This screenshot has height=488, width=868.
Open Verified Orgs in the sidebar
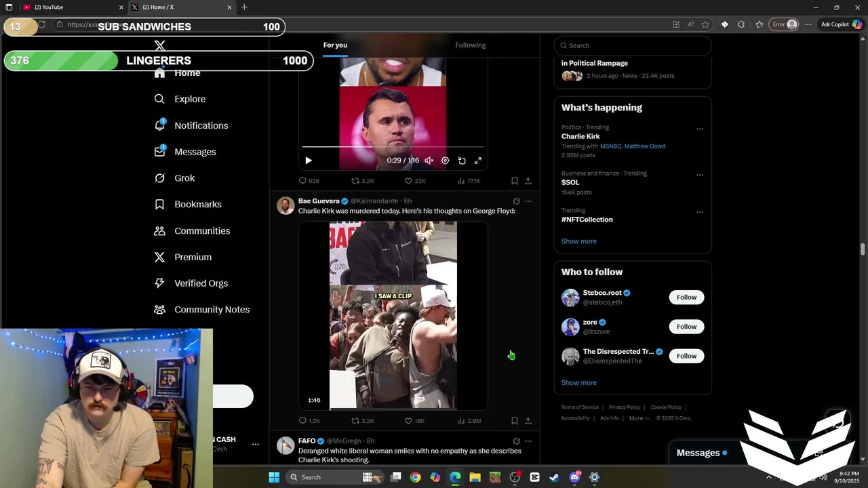point(191,283)
